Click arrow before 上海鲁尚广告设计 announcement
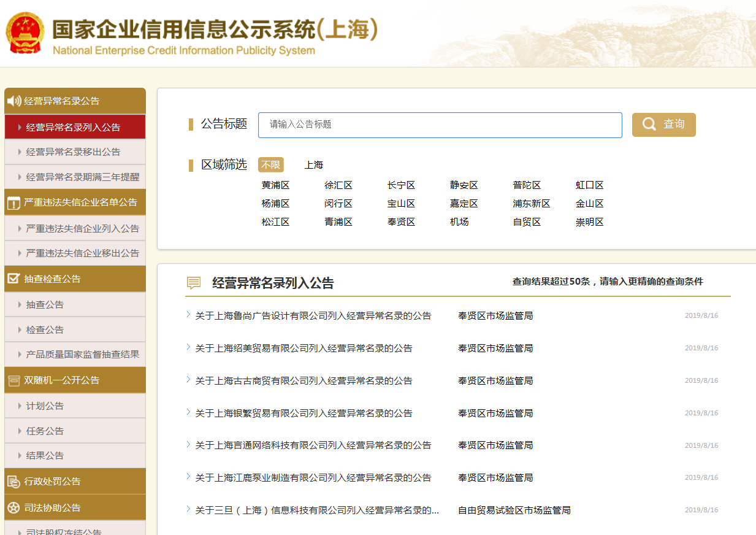The image size is (756, 535). point(188,315)
